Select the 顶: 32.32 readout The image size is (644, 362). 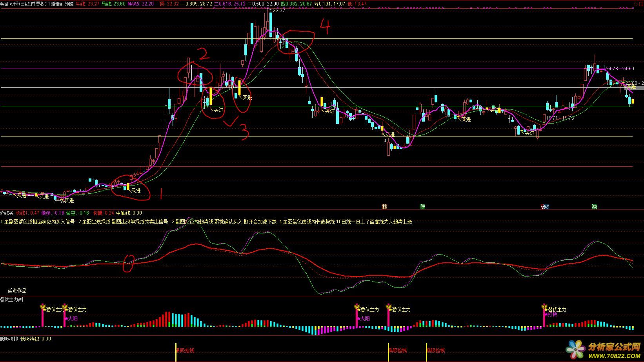[x=169, y=4]
